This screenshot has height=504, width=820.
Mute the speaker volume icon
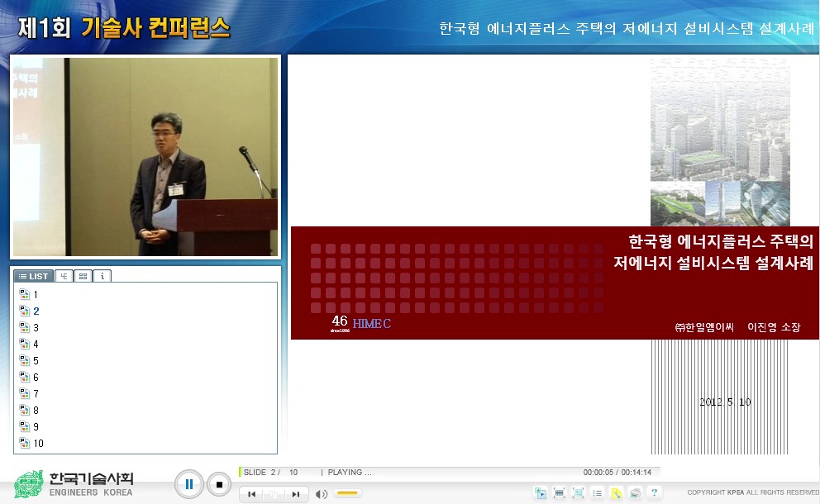[x=322, y=494]
